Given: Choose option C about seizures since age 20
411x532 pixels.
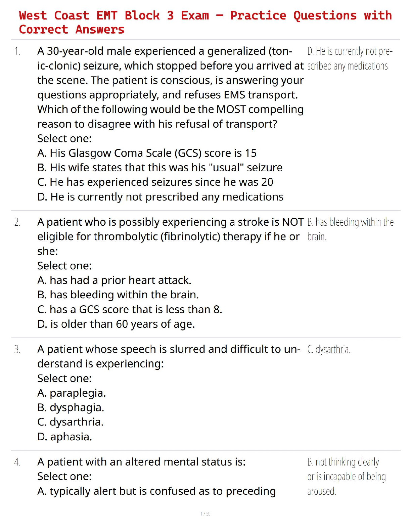Looking at the screenshot, I should (155, 182).
